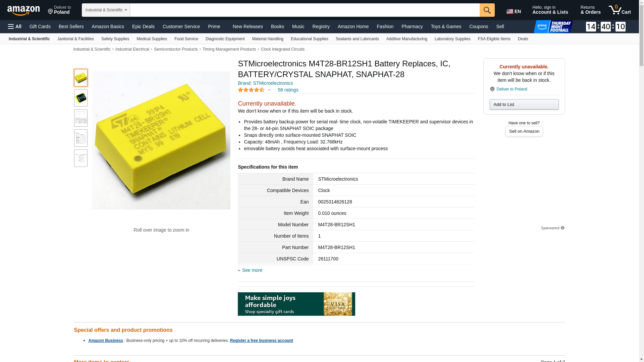
Task: Open the All hamburger menu
Action: (15, 26)
